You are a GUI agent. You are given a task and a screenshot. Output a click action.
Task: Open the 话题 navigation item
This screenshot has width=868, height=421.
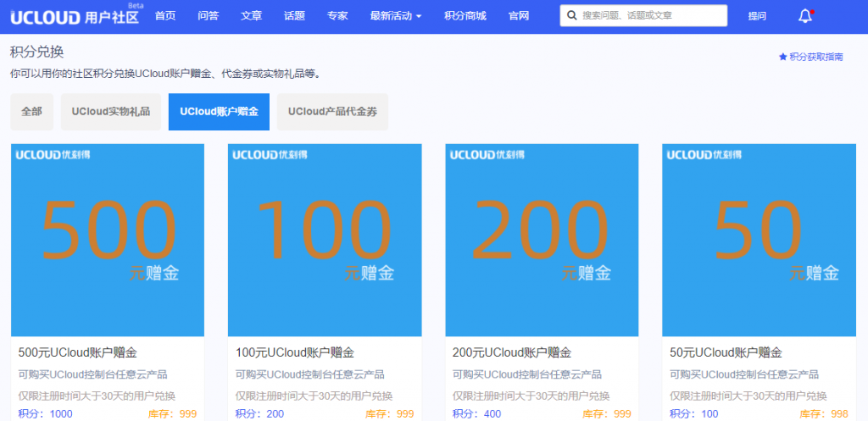point(294,16)
